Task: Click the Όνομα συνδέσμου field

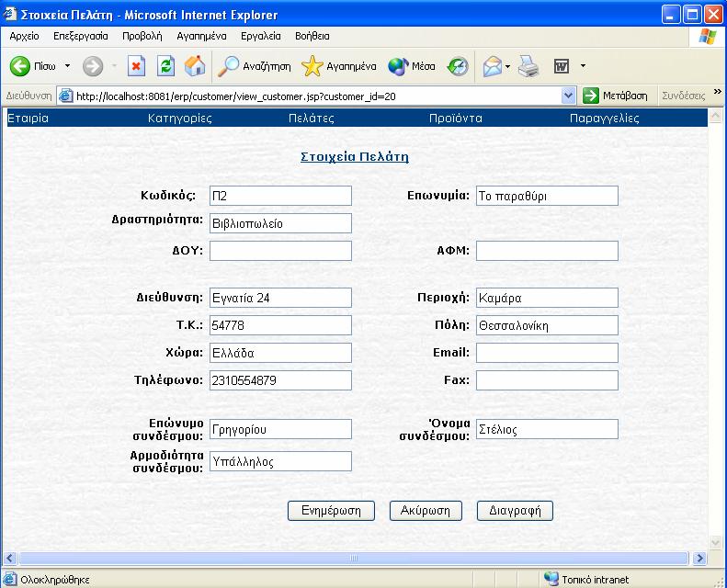Action: coord(547,429)
